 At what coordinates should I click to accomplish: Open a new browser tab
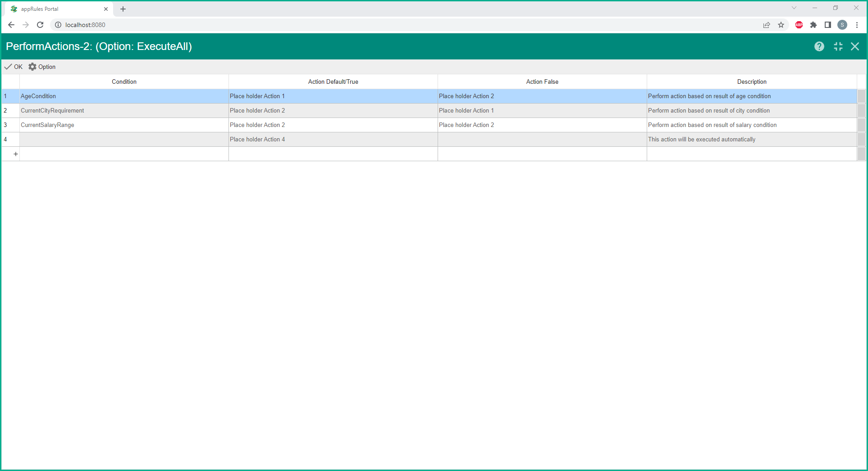click(123, 9)
